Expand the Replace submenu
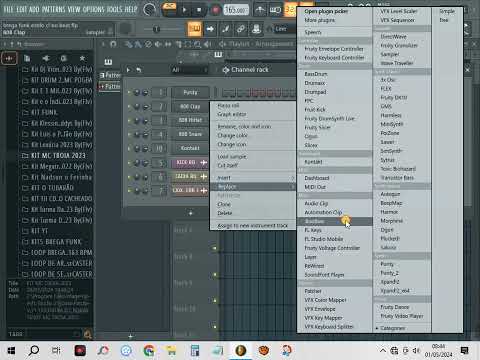 (x=253, y=187)
